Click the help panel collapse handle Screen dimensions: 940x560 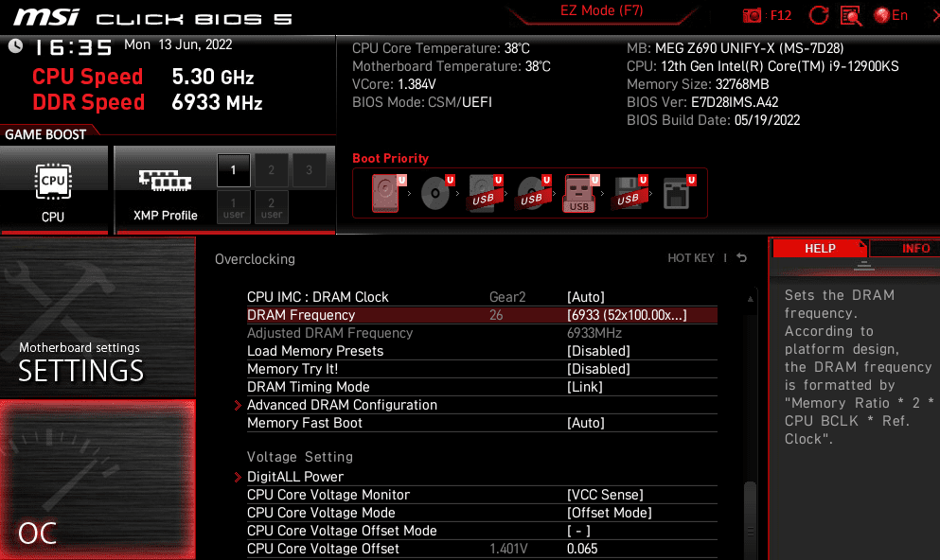coord(863,266)
